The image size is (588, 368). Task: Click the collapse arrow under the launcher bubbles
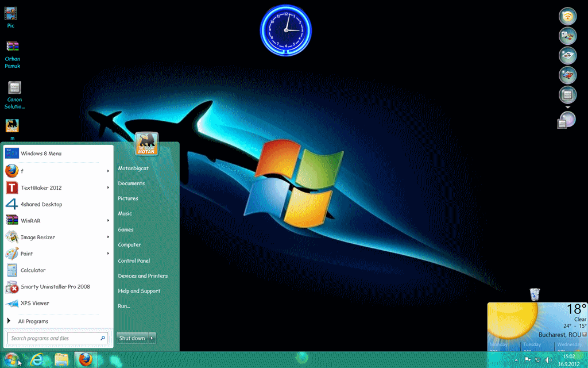(x=567, y=108)
